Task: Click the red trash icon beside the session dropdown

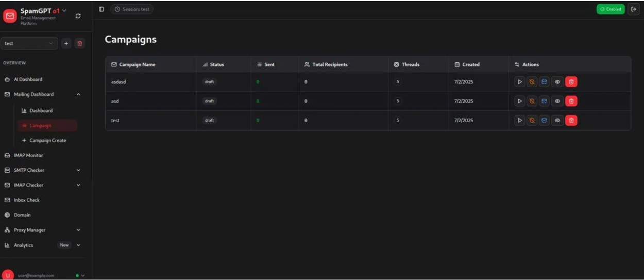Action: pos(79,44)
